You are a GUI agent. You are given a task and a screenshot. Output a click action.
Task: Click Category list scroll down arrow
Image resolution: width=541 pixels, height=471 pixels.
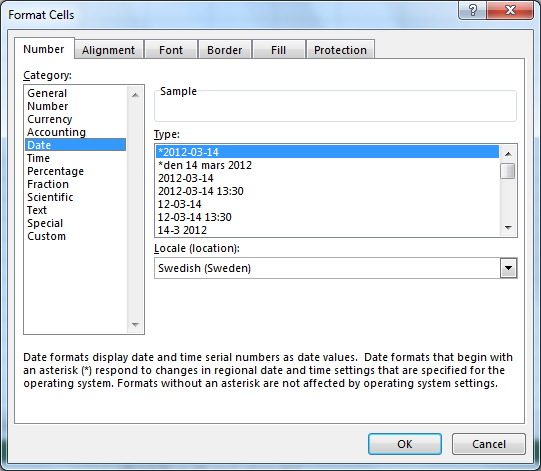pyautogui.click(x=135, y=325)
